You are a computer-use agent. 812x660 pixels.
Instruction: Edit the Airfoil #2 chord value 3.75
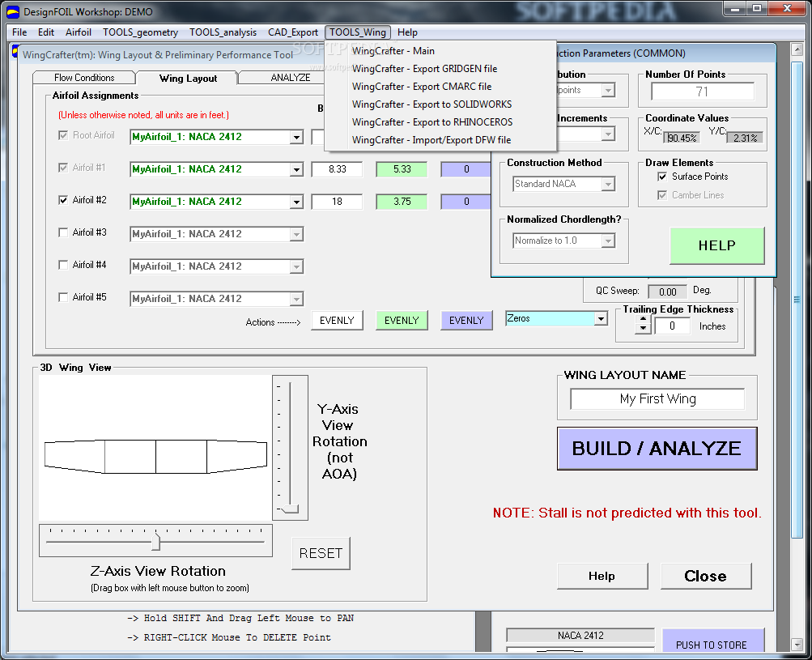(402, 202)
